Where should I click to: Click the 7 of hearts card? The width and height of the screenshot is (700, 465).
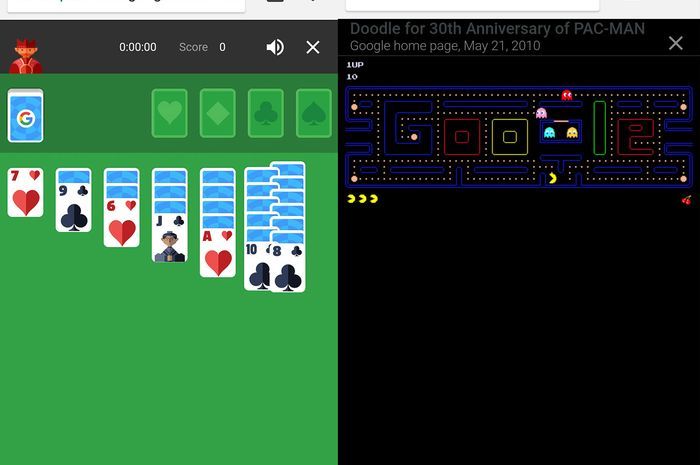coord(26,193)
